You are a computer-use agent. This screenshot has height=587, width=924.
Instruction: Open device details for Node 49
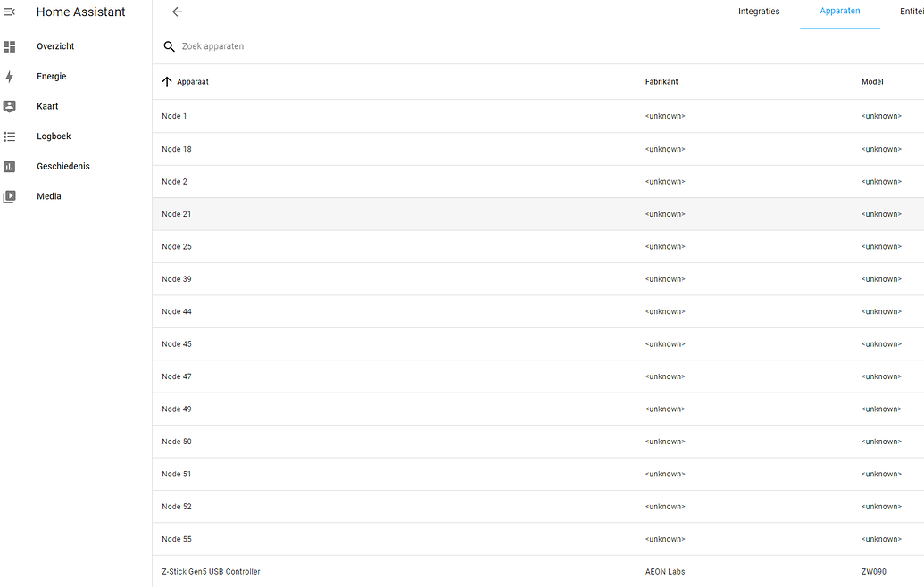click(x=175, y=409)
